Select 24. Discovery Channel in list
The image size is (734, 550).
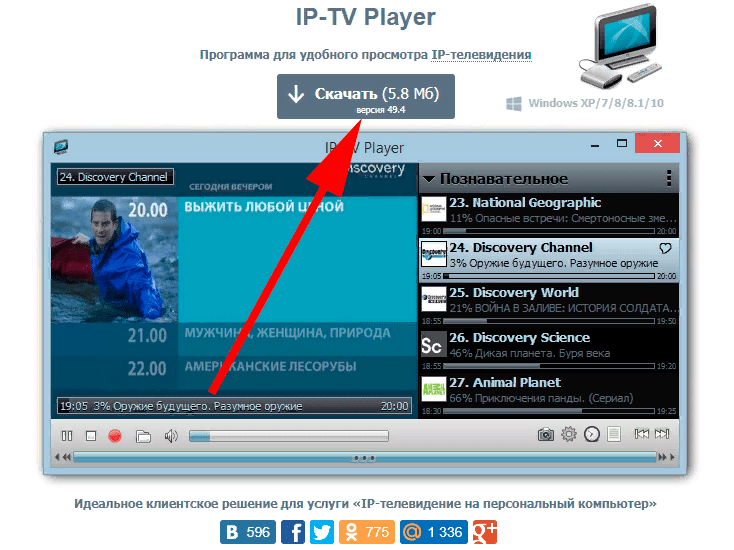coord(549,260)
